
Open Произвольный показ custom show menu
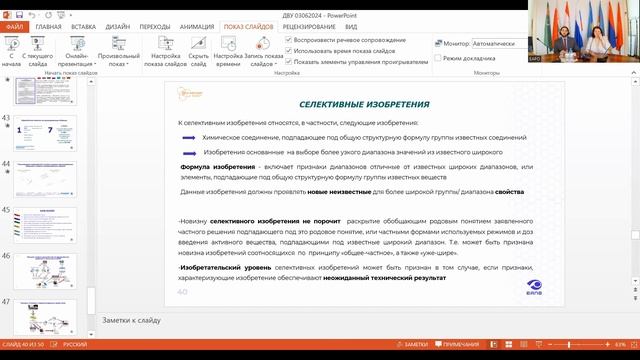point(119,51)
